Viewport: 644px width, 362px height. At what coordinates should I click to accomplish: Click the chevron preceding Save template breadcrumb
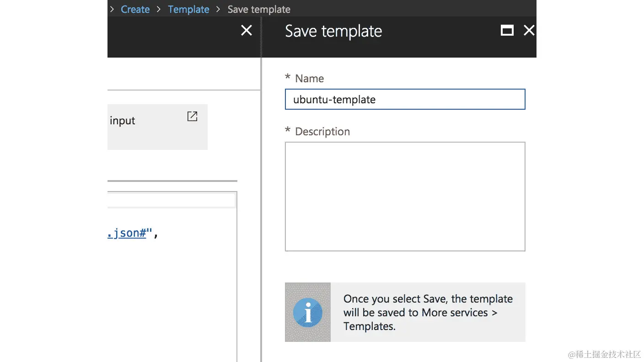(x=218, y=9)
